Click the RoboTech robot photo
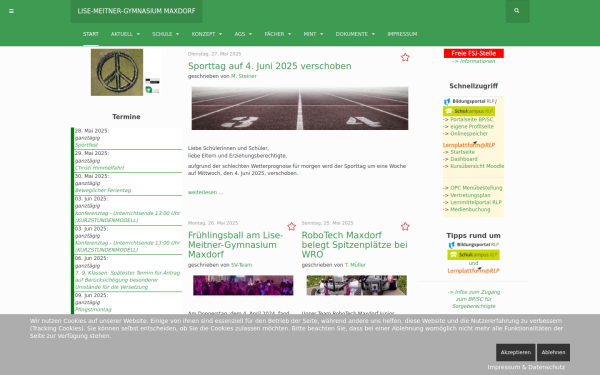 [356, 285]
